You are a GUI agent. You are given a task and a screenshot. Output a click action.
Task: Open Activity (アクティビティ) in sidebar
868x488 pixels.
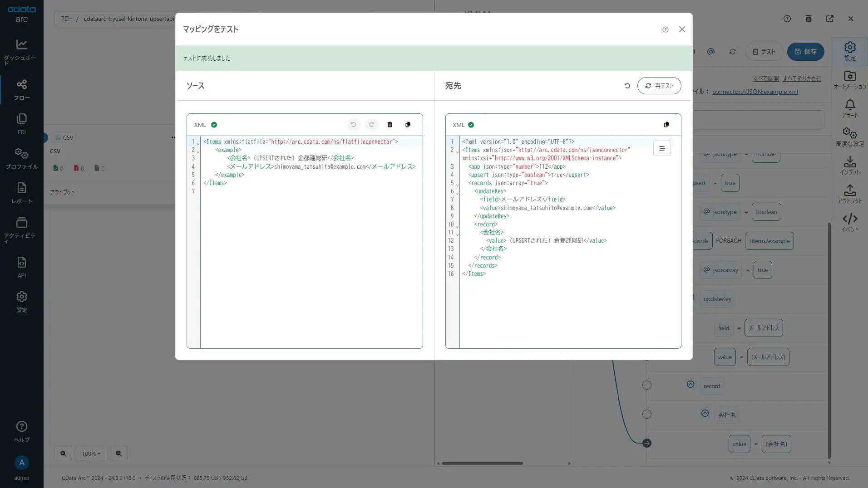21,229
